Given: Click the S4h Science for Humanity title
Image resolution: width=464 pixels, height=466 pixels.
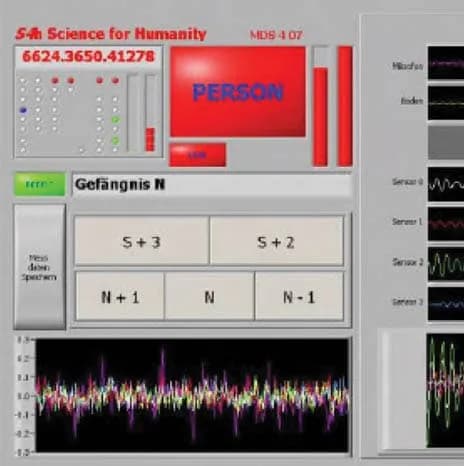Looking at the screenshot, I should [111, 34].
